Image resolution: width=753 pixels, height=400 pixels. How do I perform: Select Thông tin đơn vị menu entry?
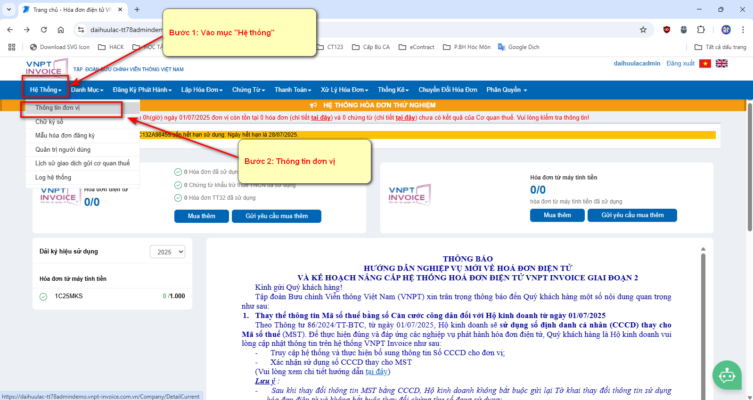coord(83,108)
